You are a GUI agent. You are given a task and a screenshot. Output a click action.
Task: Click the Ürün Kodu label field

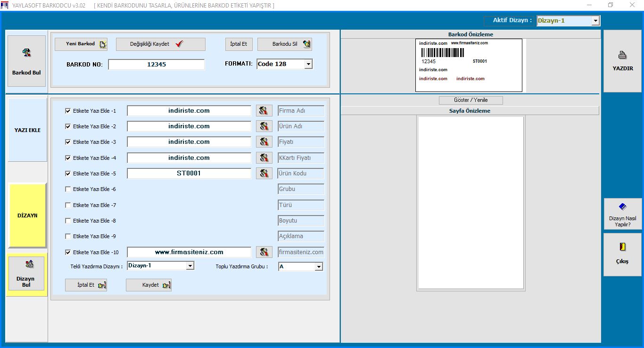point(301,174)
